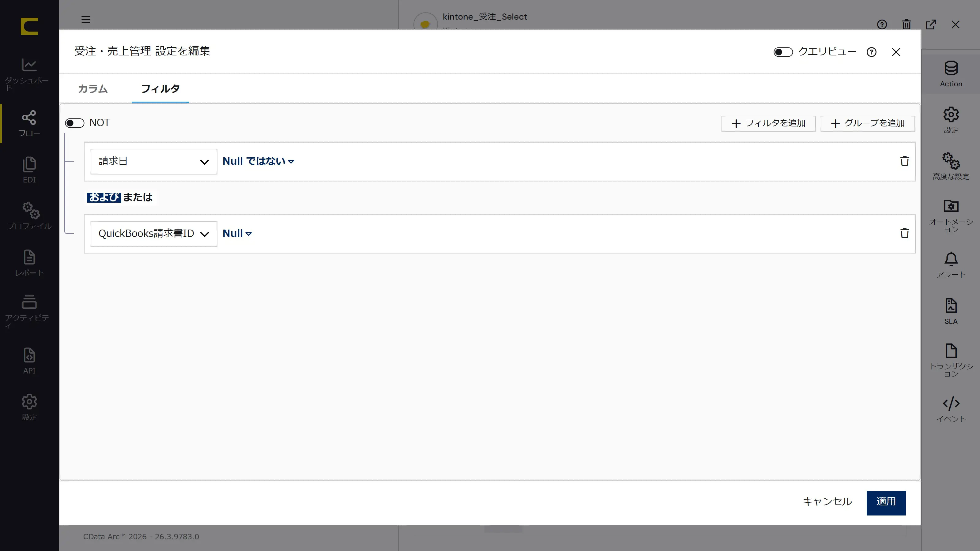Toggle the NOT switch
The height and width of the screenshot is (551, 980).
coord(74,123)
